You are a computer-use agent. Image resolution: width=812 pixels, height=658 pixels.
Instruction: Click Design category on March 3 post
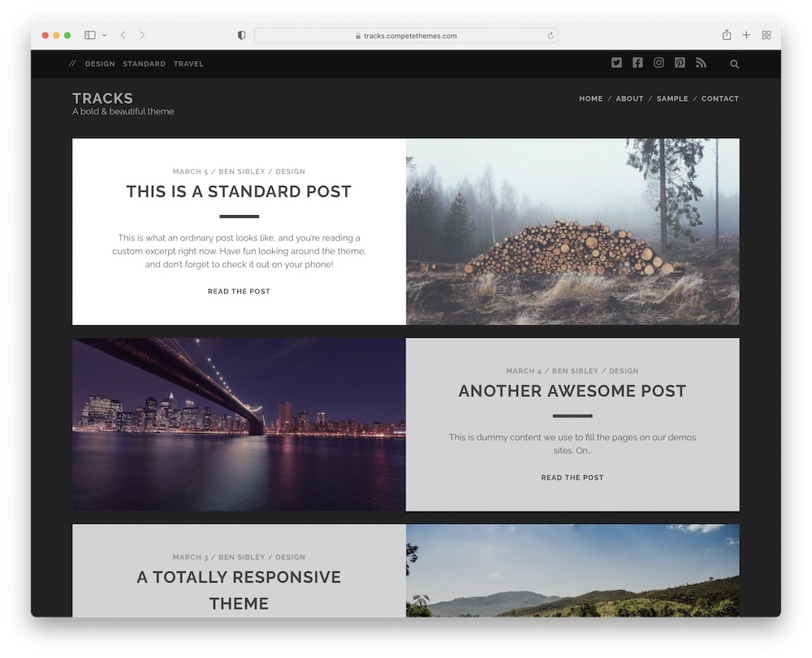pos(290,557)
